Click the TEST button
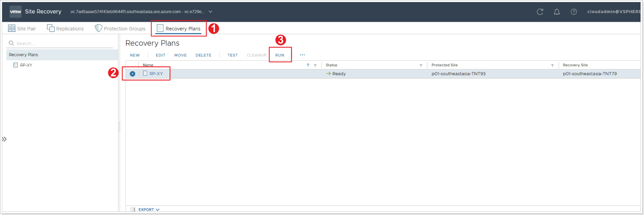 (x=233, y=55)
